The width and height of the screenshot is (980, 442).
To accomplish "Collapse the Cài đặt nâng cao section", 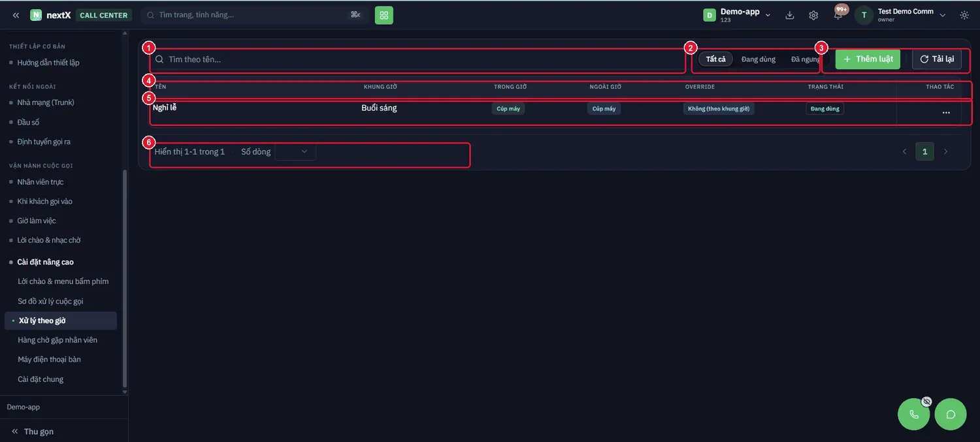I will pos(45,262).
